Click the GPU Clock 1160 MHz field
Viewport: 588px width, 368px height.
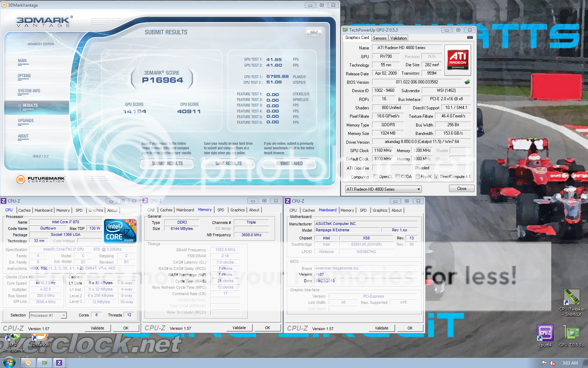point(383,150)
